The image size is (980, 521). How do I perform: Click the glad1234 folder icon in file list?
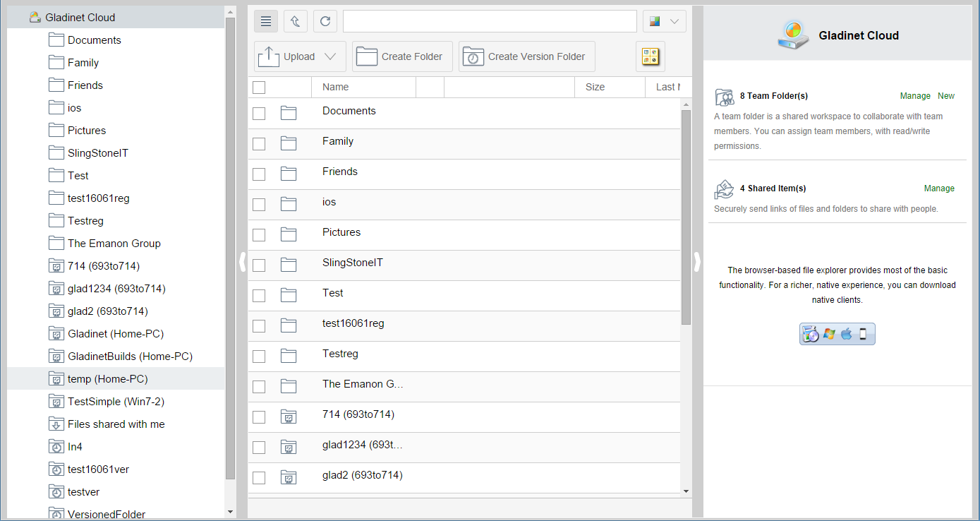288,447
